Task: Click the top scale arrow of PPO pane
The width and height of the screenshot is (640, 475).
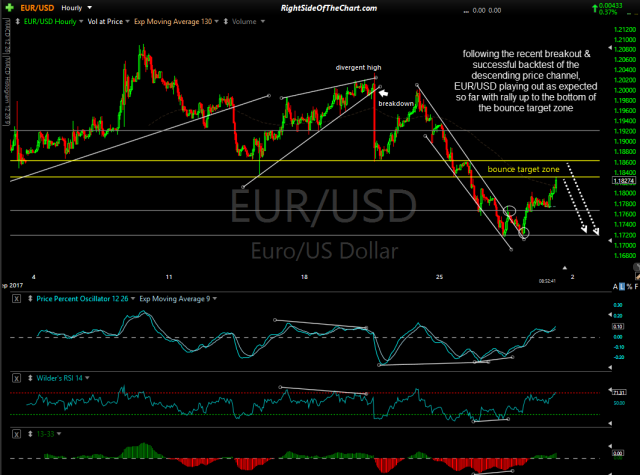Action: 610,315
